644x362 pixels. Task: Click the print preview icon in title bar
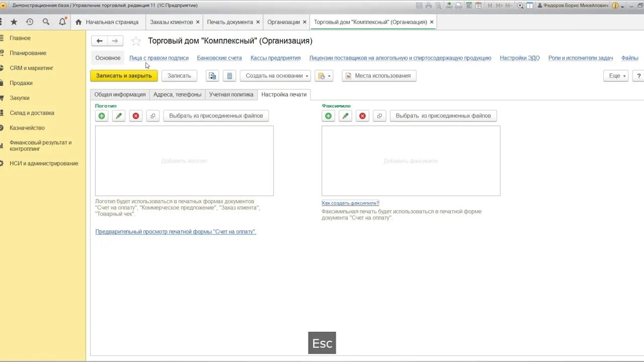[438, 6]
